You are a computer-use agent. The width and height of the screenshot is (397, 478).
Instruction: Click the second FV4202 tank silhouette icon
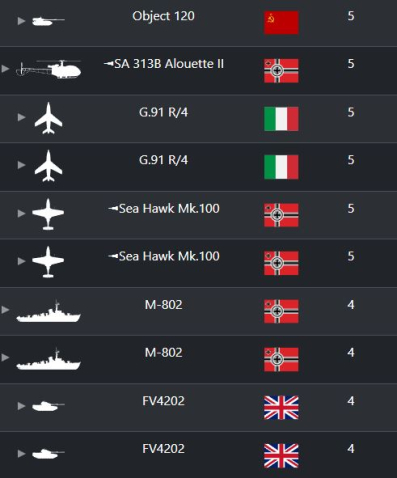pos(48,453)
